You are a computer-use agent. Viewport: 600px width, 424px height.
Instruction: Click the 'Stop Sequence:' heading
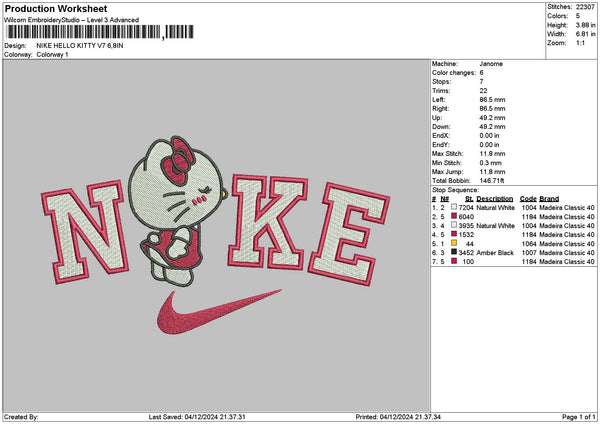(x=455, y=190)
